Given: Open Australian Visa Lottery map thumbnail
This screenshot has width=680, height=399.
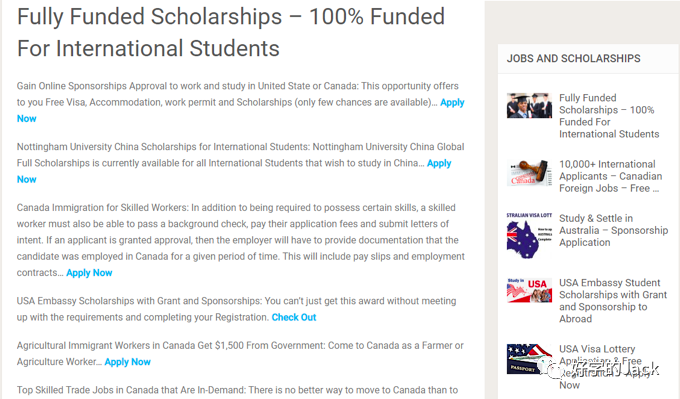Looking at the screenshot, I should click(x=529, y=235).
